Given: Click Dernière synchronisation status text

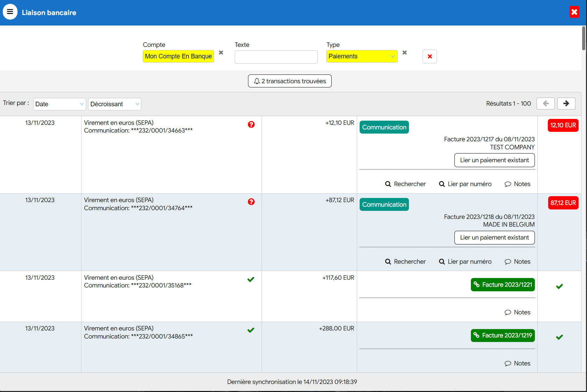Looking at the screenshot, I should pos(292,382).
